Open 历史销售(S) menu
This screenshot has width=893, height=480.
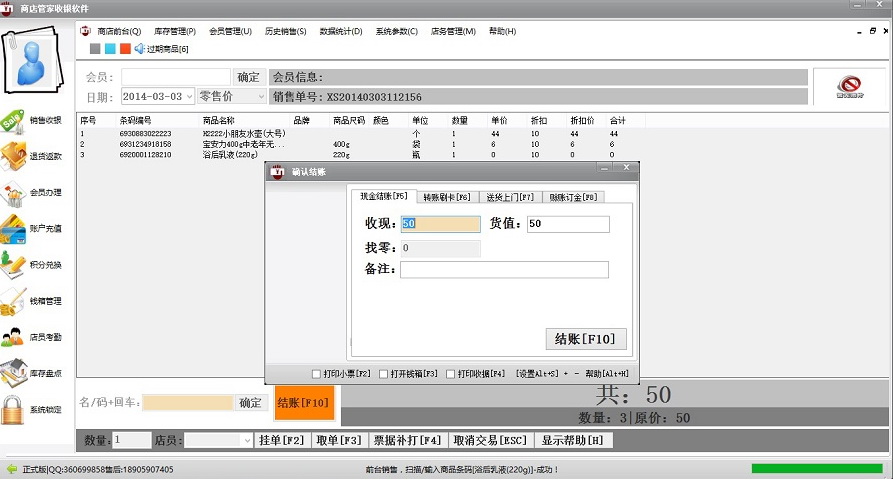coord(285,31)
